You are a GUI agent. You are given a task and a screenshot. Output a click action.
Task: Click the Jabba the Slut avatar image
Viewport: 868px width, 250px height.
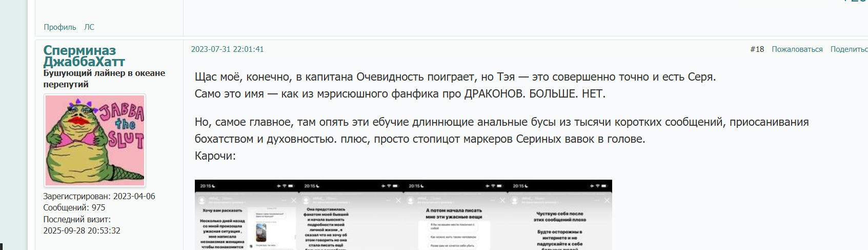95,140
